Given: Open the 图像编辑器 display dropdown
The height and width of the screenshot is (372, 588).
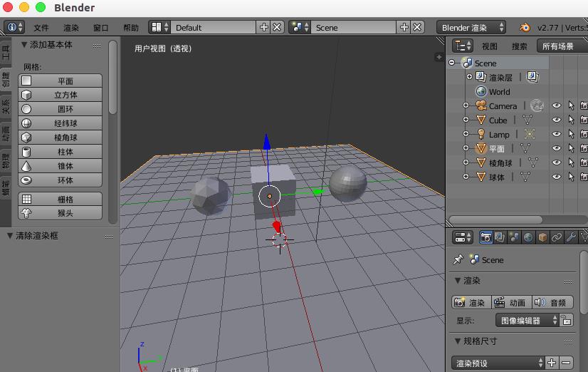Looking at the screenshot, I should coord(527,321).
